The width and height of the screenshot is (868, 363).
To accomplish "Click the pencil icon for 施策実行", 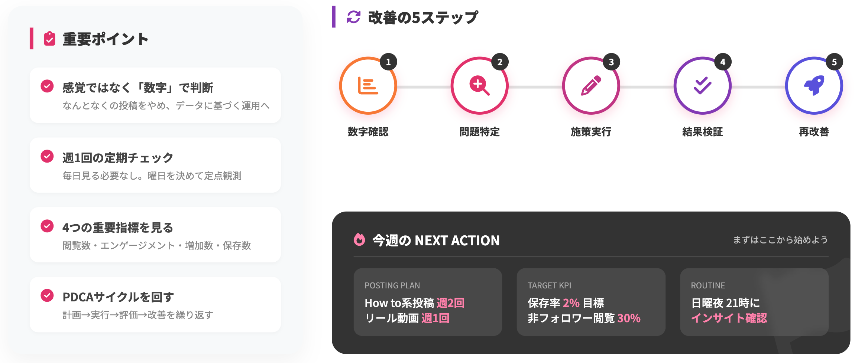I will pos(591,86).
